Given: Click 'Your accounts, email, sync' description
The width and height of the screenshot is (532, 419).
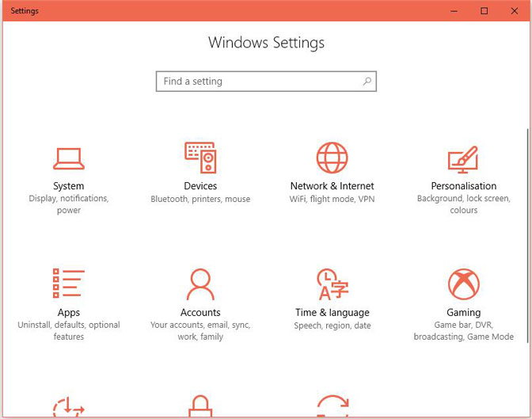Looking at the screenshot, I should 200,330.
